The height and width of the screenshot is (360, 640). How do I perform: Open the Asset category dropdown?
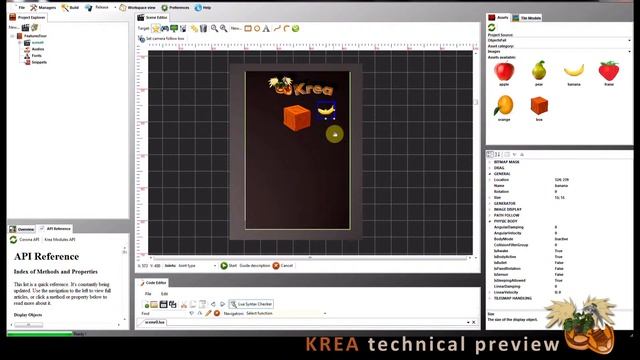tap(559, 51)
